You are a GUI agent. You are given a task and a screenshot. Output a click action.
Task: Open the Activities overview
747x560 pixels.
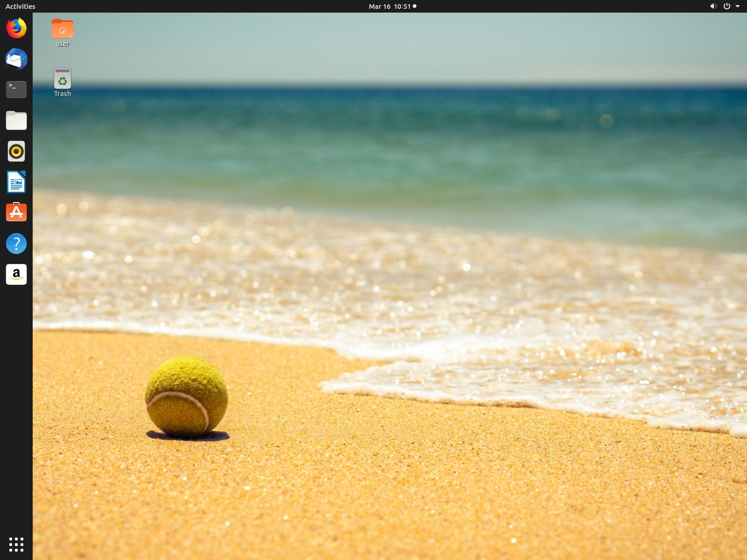click(21, 7)
